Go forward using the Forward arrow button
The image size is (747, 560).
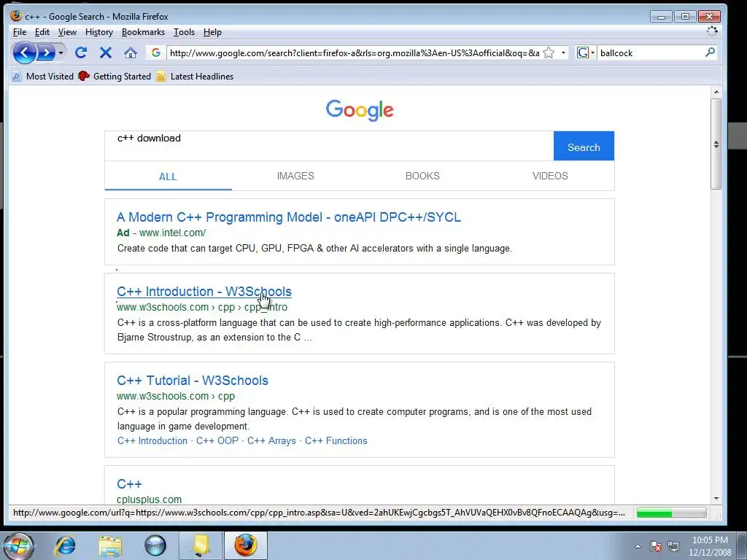pos(46,52)
